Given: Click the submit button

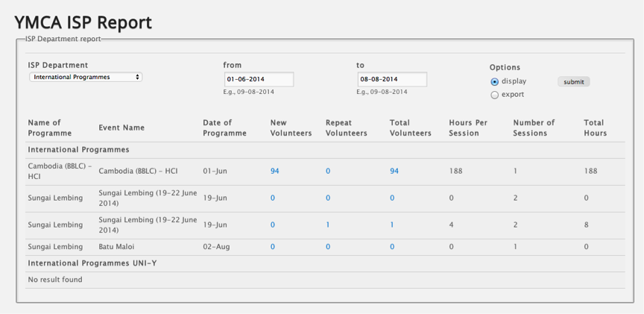Looking at the screenshot, I should pos(573,82).
